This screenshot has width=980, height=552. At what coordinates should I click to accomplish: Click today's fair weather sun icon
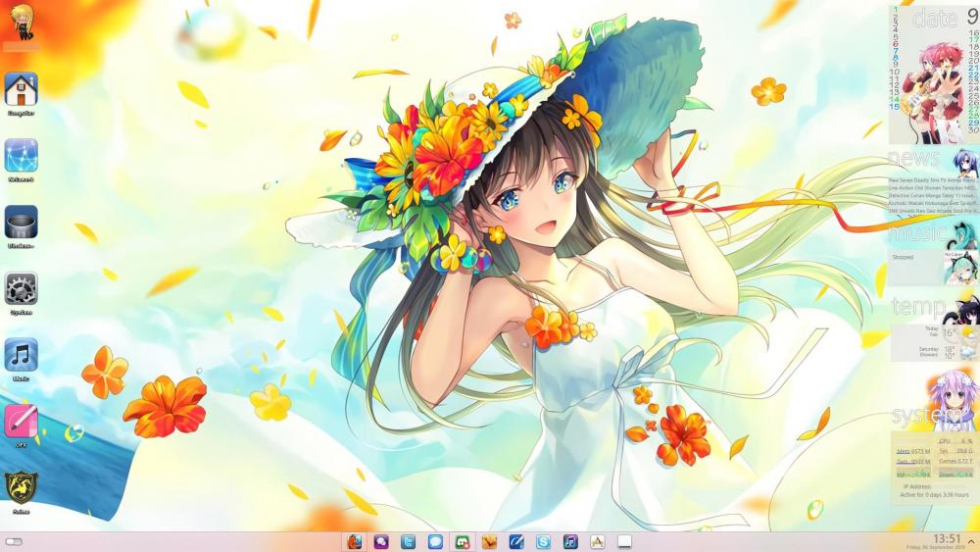coord(967,332)
